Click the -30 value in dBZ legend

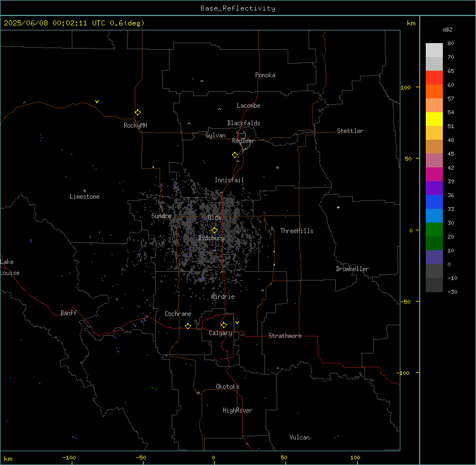(x=452, y=292)
